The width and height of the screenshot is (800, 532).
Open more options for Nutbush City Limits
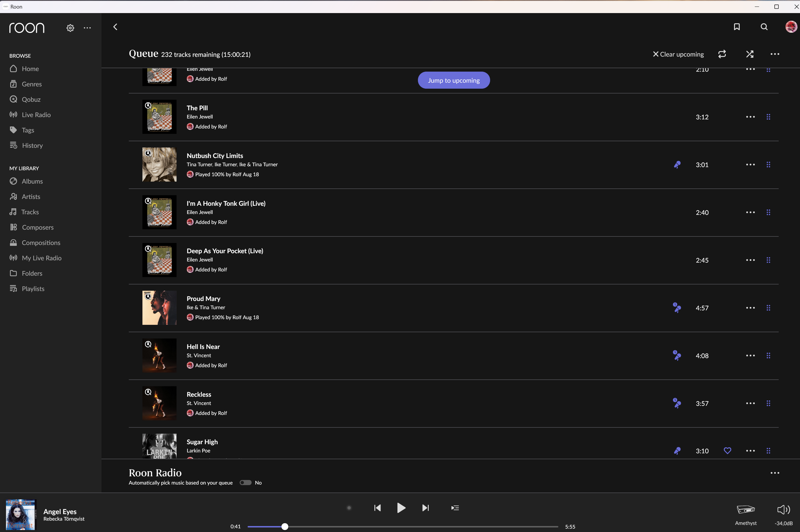(x=751, y=165)
